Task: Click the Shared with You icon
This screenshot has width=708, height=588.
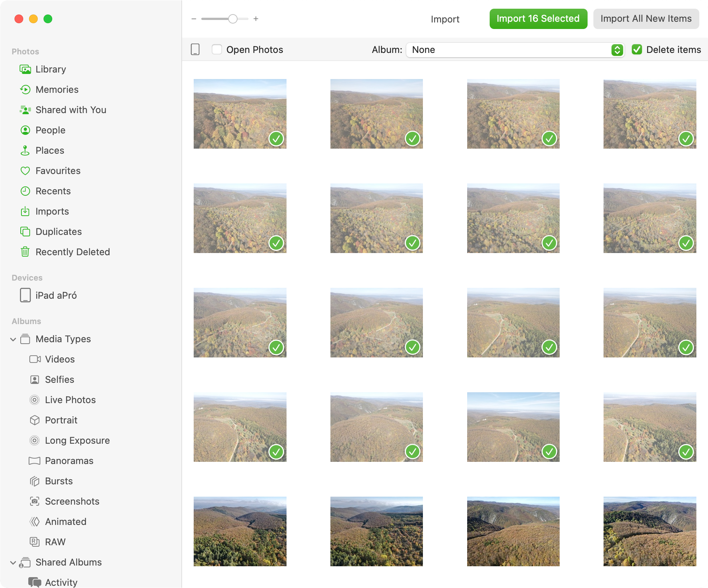Action: 25,110
